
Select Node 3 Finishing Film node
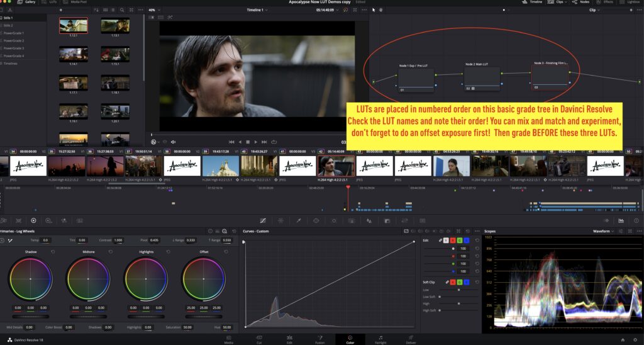click(x=550, y=77)
